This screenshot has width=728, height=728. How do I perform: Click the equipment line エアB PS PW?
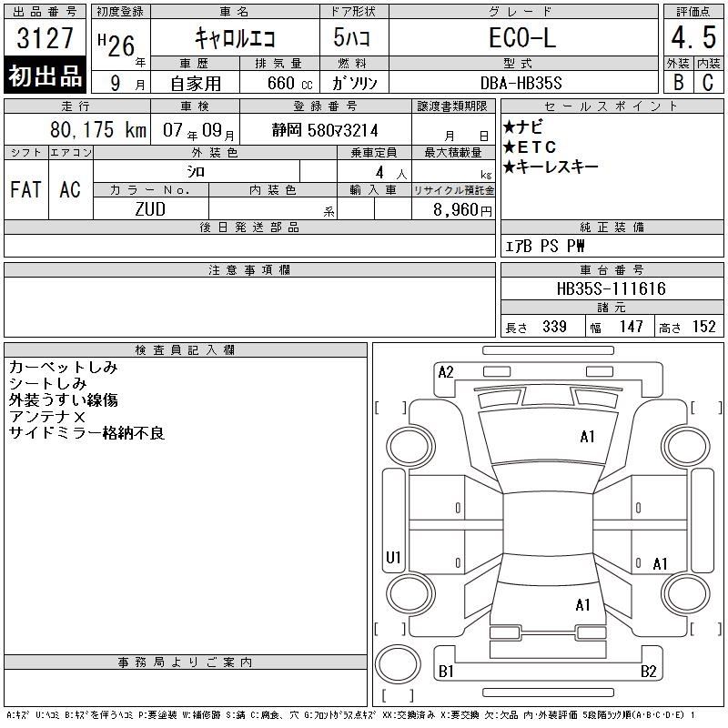(544, 246)
